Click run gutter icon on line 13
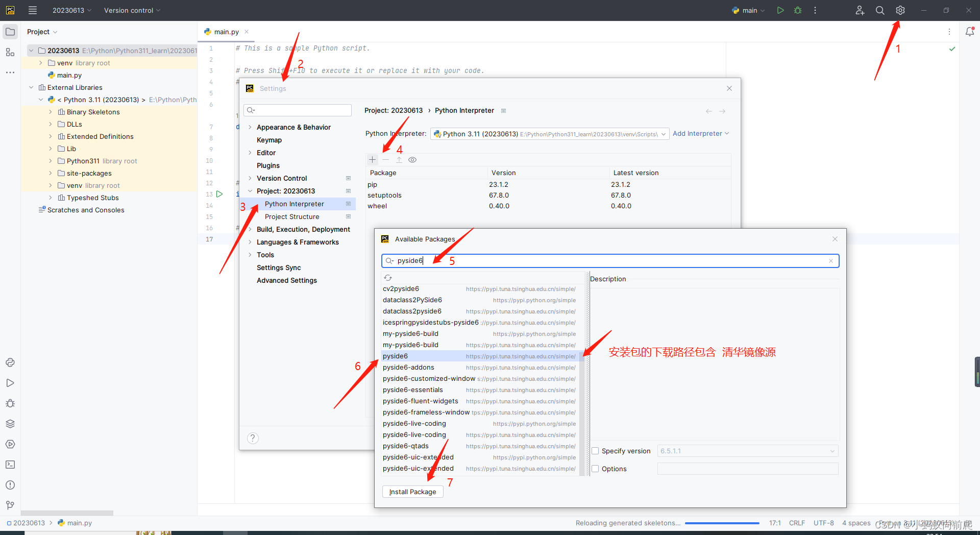This screenshot has width=980, height=535. click(219, 194)
